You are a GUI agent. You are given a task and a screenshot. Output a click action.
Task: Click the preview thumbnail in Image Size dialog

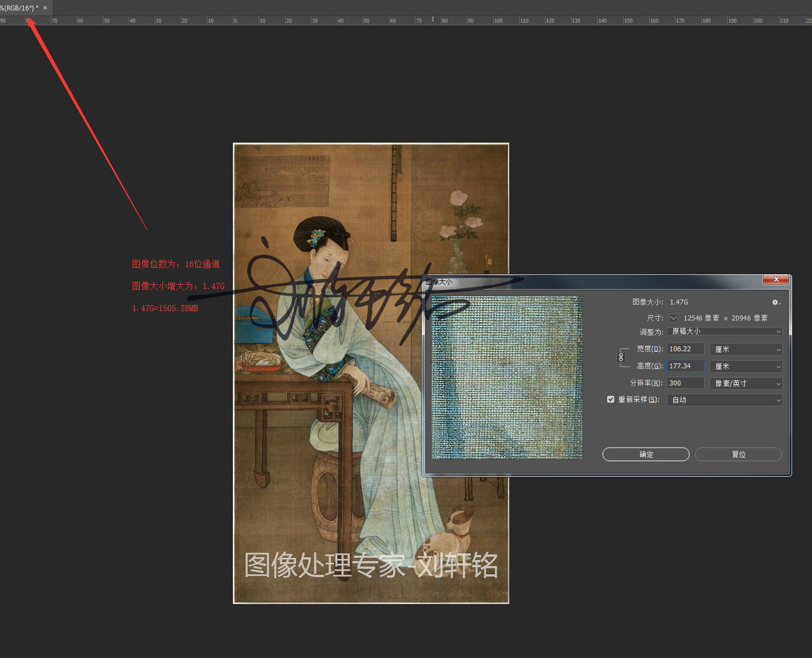[507, 378]
